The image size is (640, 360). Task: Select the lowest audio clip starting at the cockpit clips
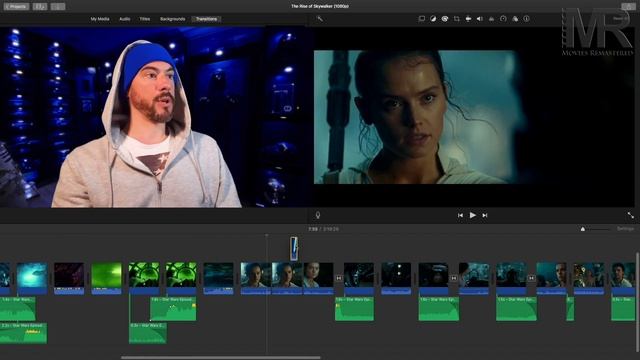pos(147,333)
